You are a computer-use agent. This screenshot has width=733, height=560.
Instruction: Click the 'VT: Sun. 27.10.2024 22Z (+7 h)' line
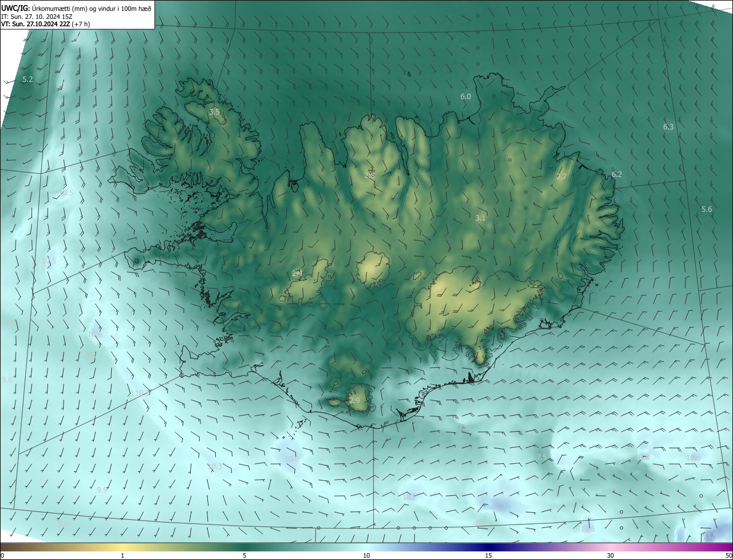pyautogui.click(x=45, y=24)
